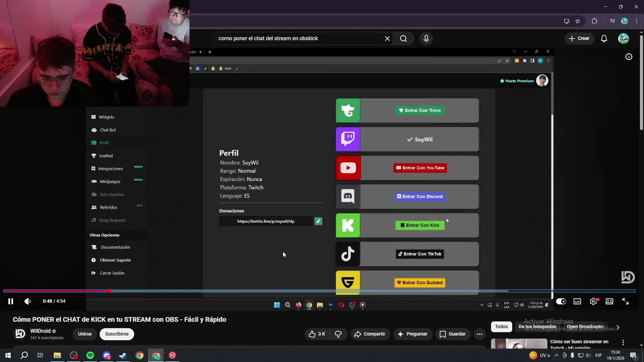Open the suggested video thumbnail
The width and height of the screenshot is (644, 362).
click(x=519, y=344)
